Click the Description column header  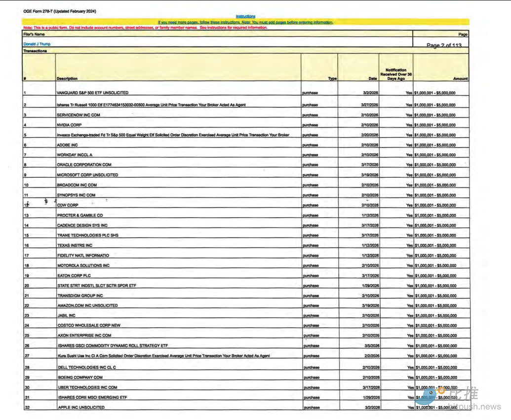click(67, 78)
